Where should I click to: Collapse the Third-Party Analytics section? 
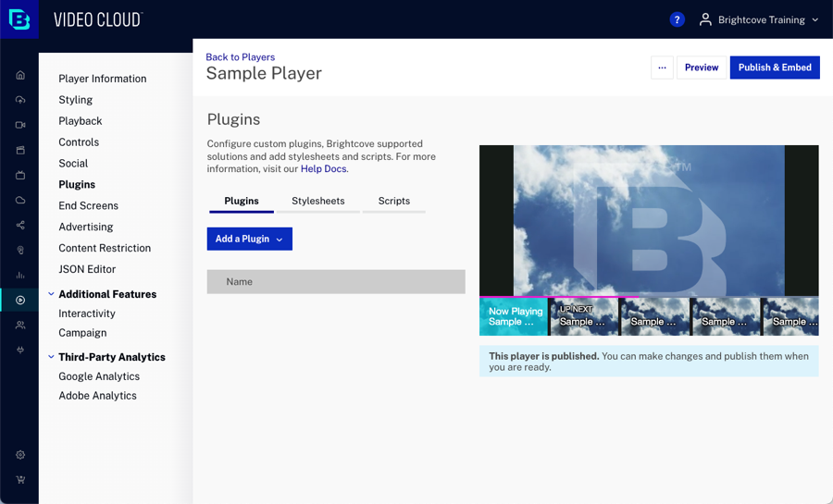pyautogui.click(x=51, y=357)
